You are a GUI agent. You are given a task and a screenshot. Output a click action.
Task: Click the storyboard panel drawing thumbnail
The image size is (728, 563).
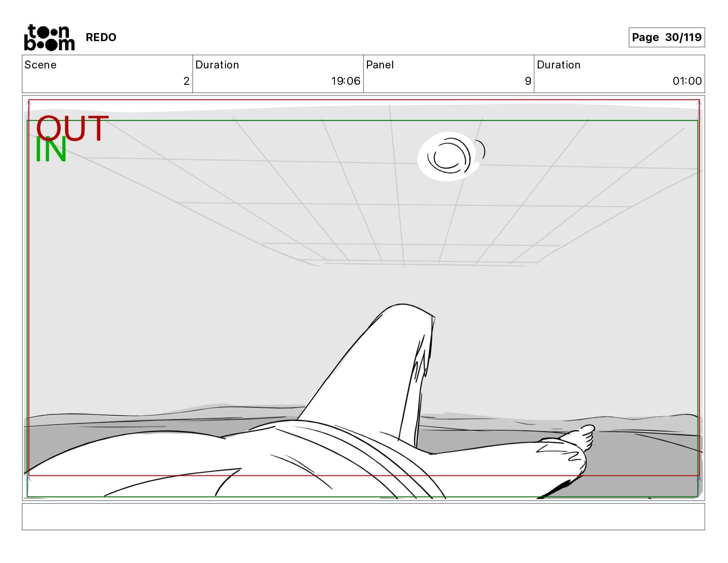coord(363,298)
